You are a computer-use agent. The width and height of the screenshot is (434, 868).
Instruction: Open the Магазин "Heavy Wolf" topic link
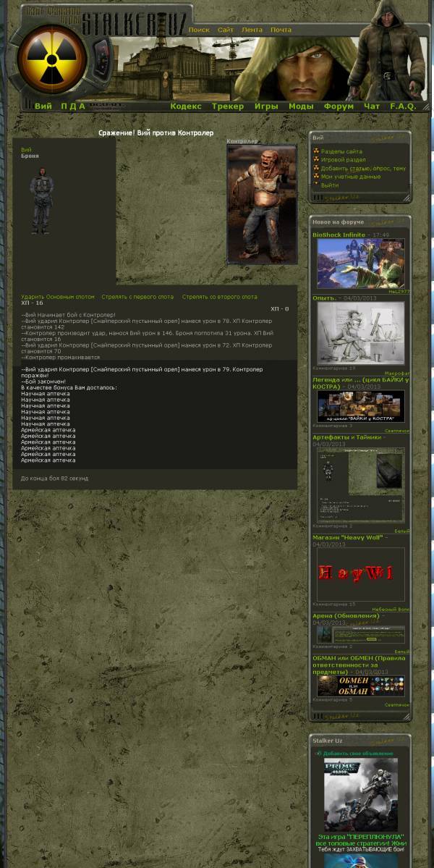tap(348, 538)
